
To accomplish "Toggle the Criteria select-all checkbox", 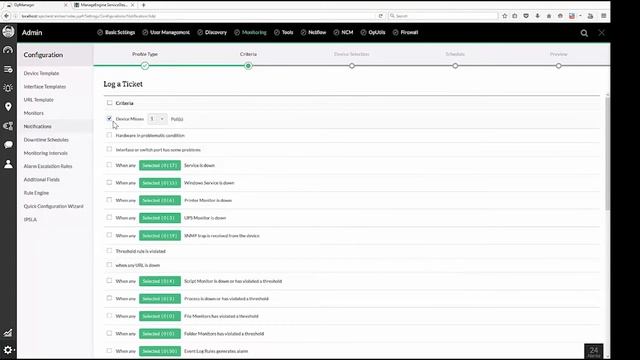I will pos(109,103).
